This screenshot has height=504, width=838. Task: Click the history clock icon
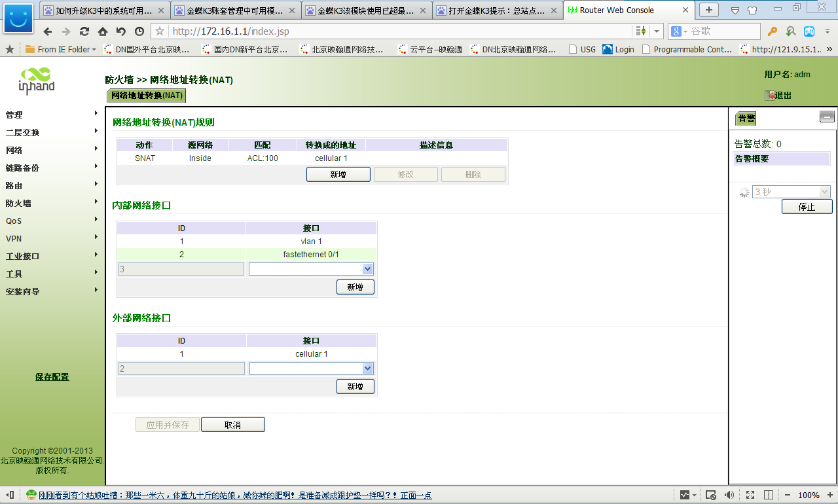pyautogui.click(x=139, y=31)
